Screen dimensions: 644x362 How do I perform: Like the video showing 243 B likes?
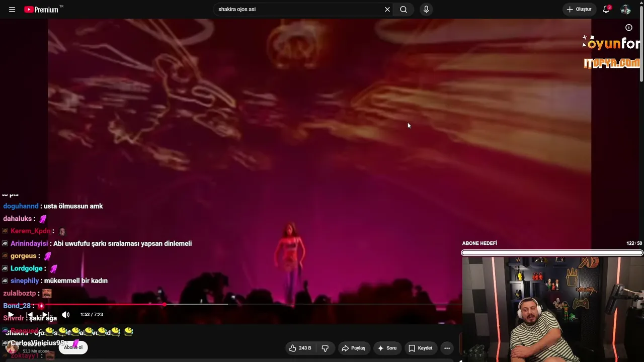[x=300, y=348]
